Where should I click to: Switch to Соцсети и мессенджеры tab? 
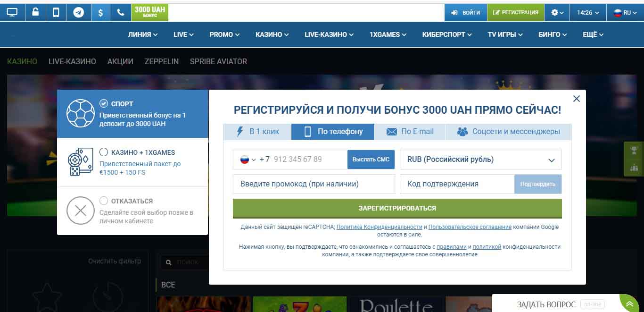[509, 132]
